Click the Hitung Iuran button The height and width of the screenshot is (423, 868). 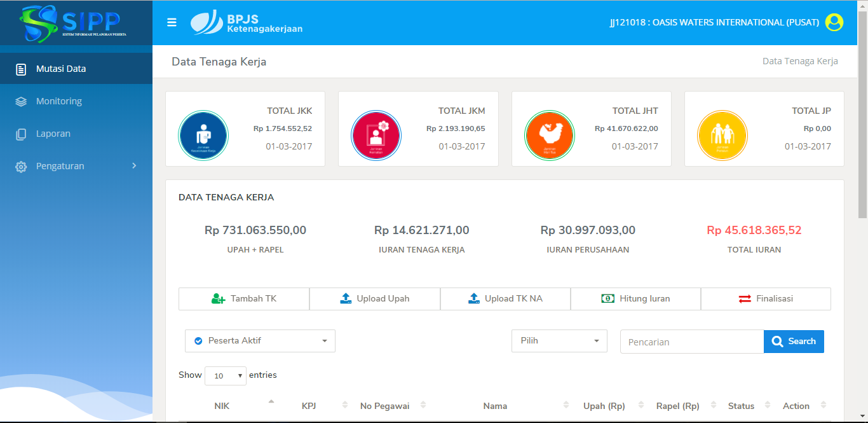[635, 298]
